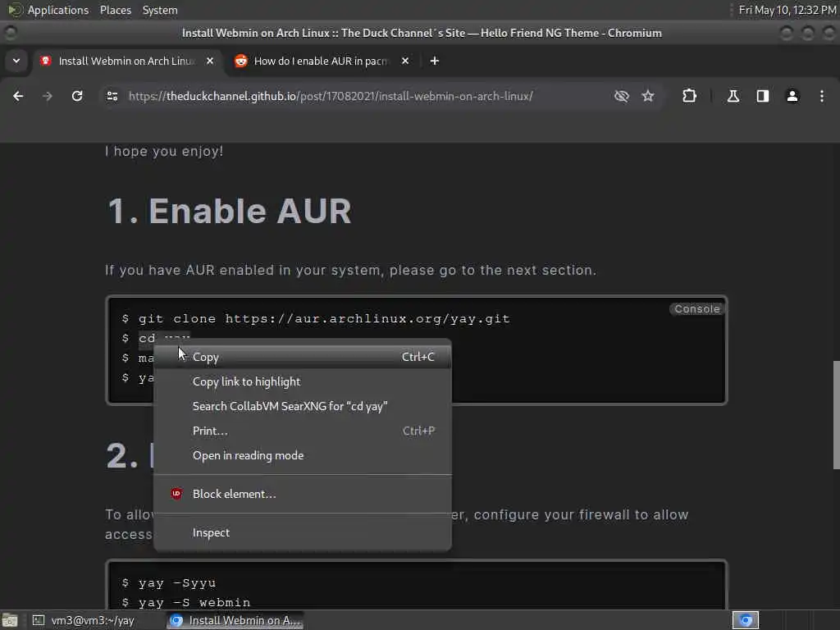Switch to the Install Webmin on Arch Linux tab
This screenshot has width=840, height=630.
pos(127,61)
